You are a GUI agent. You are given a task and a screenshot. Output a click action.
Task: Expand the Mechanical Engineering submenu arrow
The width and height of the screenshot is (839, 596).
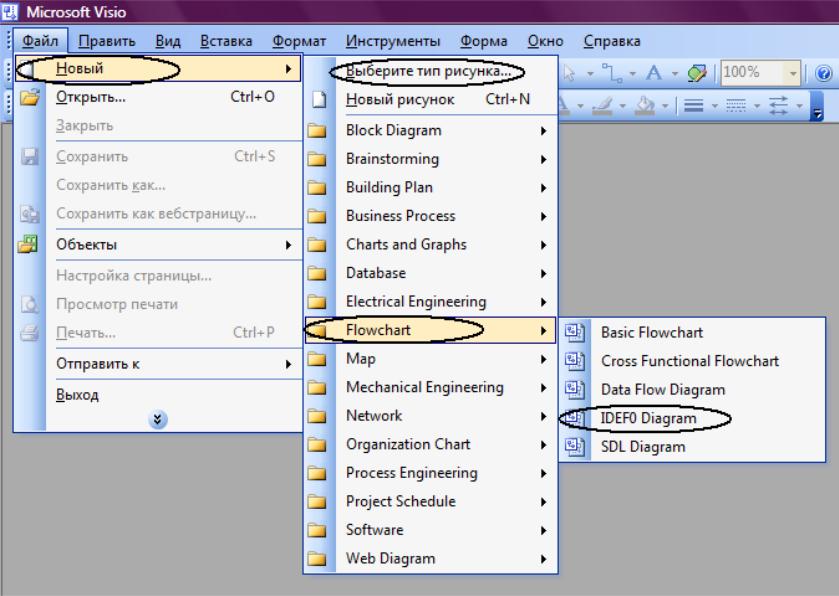click(x=543, y=388)
